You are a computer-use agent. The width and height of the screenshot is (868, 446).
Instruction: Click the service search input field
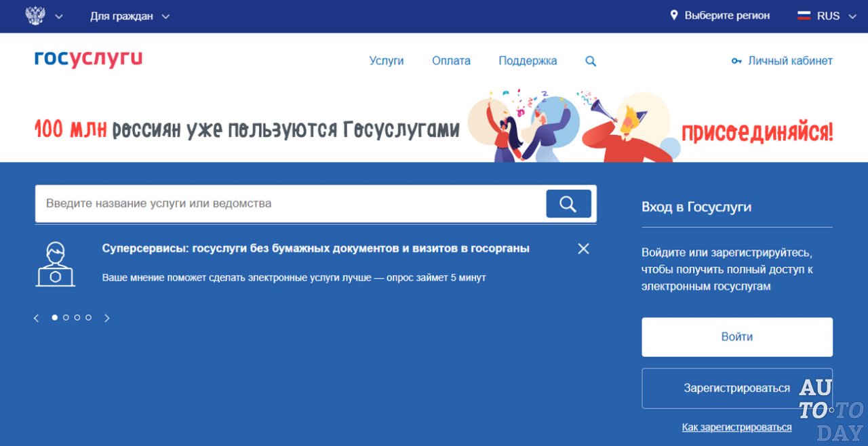point(271,203)
